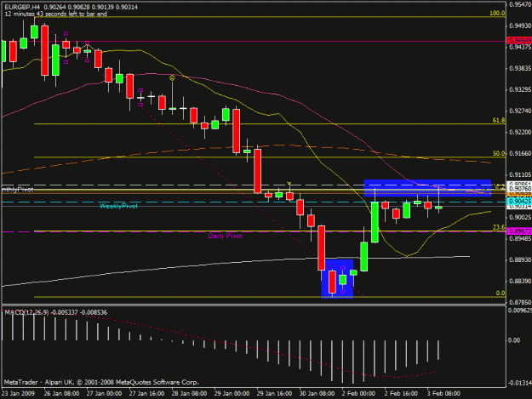Click the 0.00 level on the MACD scale
Screen dimensions: 532x399
point(514,340)
